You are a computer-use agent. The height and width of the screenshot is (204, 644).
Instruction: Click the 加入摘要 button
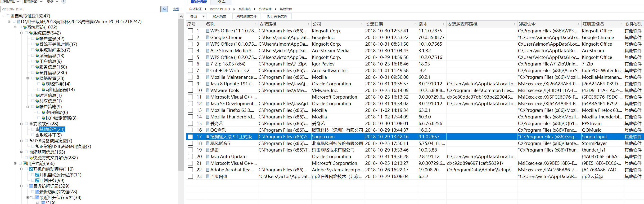219,17
